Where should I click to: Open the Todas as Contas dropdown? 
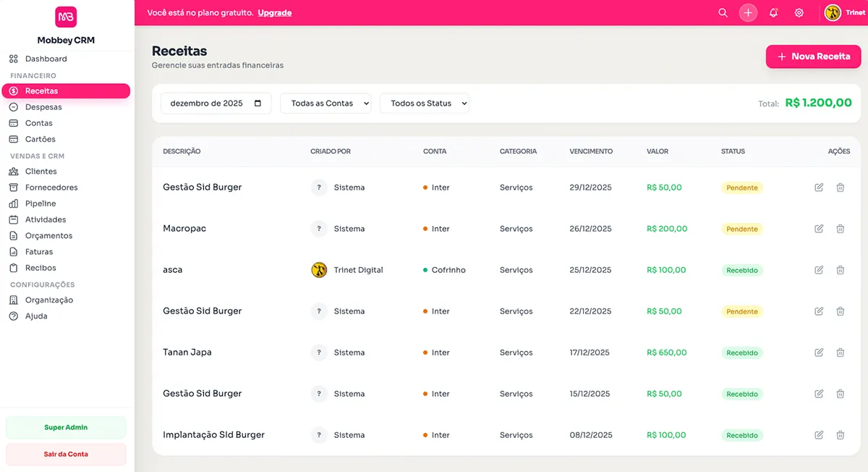[325, 103]
